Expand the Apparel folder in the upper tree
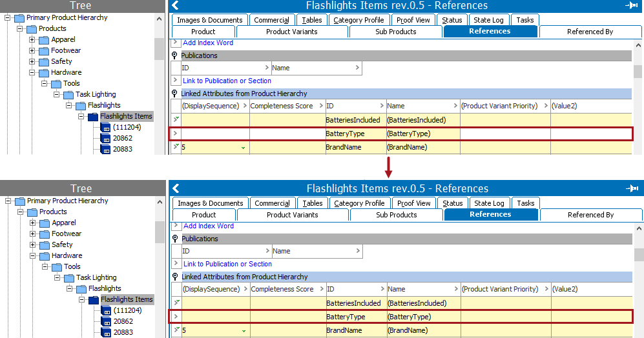This screenshot has width=644, height=338. click(x=32, y=39)
